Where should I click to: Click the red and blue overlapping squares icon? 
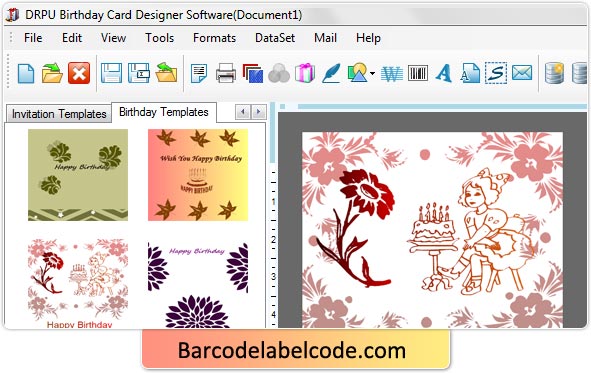pyautogui.click(x=253, y=73)
